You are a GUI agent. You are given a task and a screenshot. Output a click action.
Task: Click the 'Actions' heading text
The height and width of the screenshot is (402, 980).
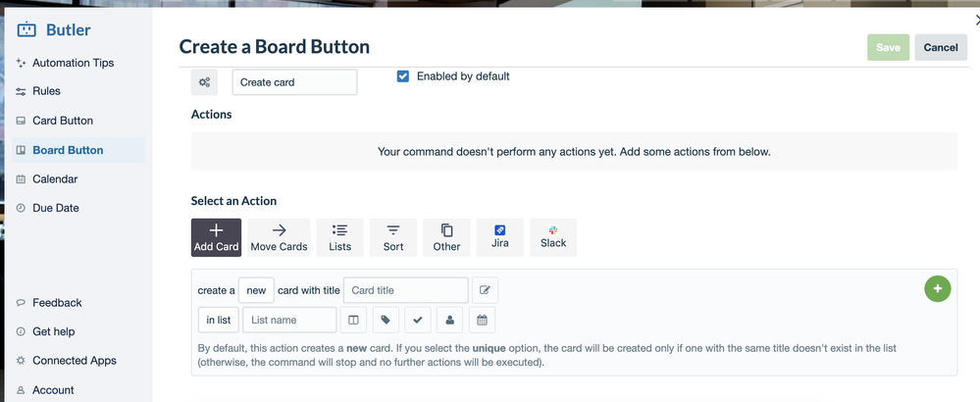coord(211,115)
